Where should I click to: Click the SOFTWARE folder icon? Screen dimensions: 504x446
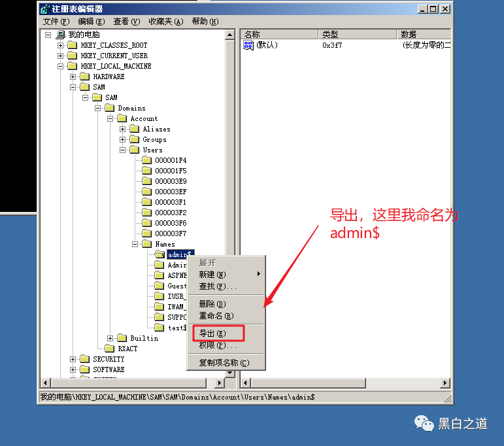coord(85,369)
